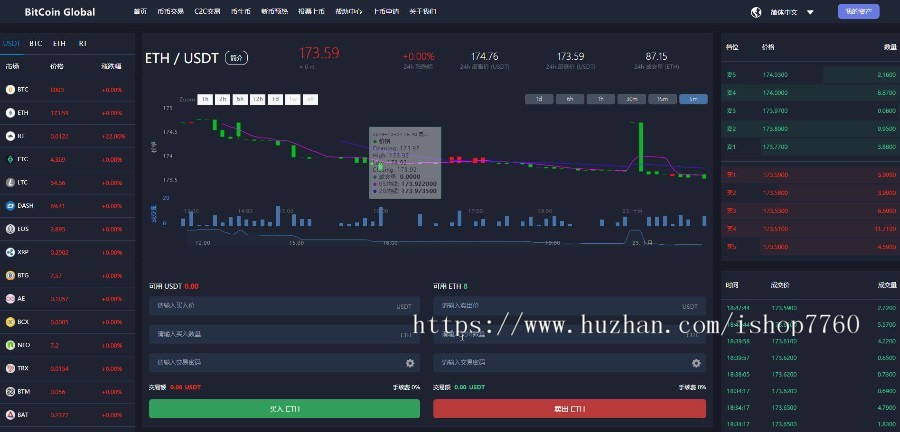Select the grey 1h candle period
The height and width of the screenshot is (432, 900).
click(601, 99)
